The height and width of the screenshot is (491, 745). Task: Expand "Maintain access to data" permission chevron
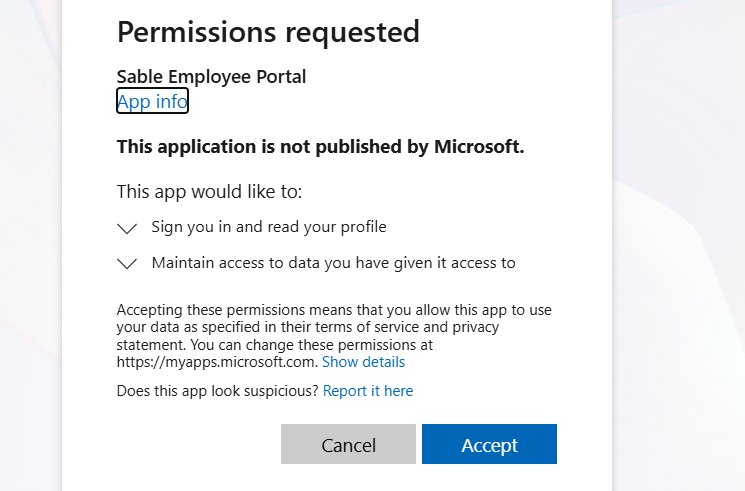pyautogui.click(x=127, y=263)
